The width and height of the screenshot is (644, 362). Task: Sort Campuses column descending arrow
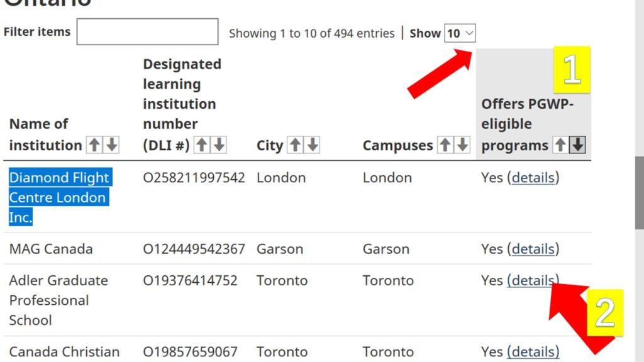[x=462, y=145]
